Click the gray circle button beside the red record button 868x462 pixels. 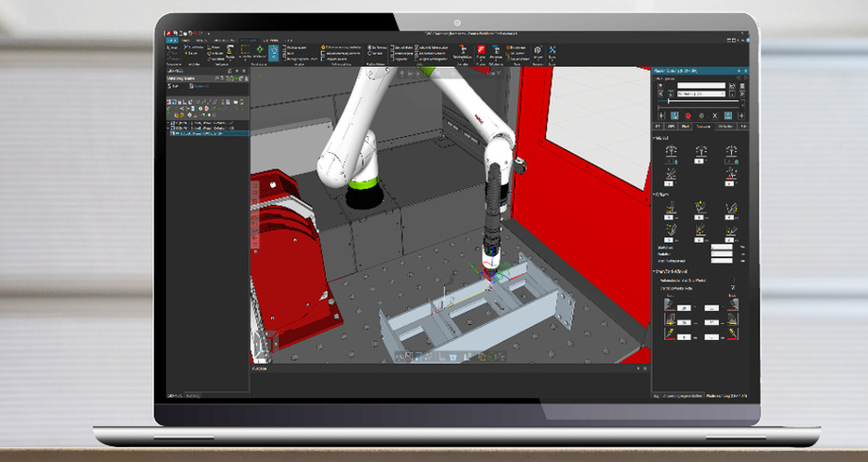[702, 116]
